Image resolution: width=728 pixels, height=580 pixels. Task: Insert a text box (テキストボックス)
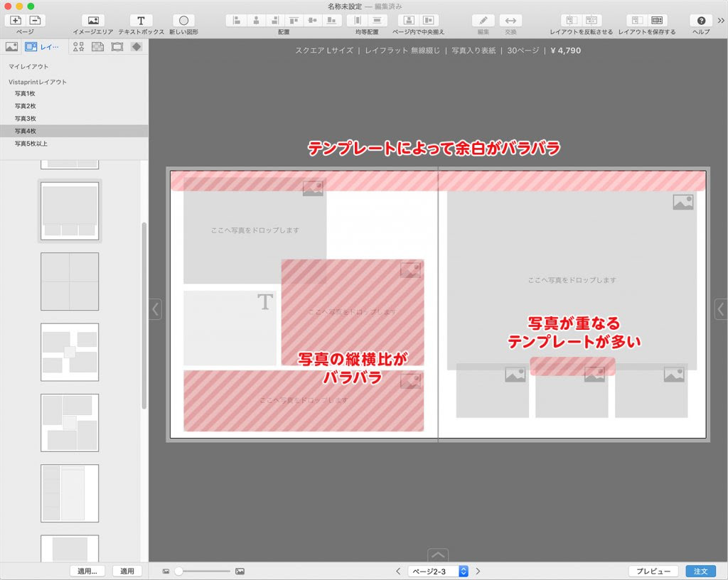(141, 21)
